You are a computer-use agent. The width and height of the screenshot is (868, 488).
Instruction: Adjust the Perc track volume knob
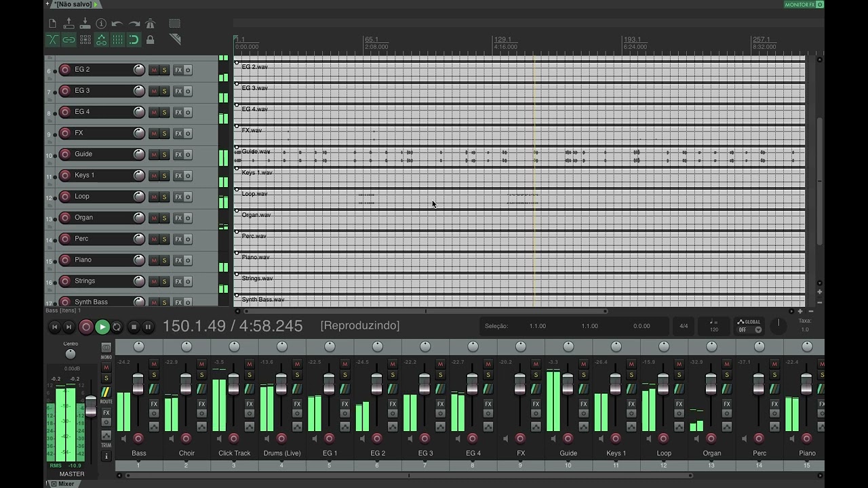(x=139, y=239)
